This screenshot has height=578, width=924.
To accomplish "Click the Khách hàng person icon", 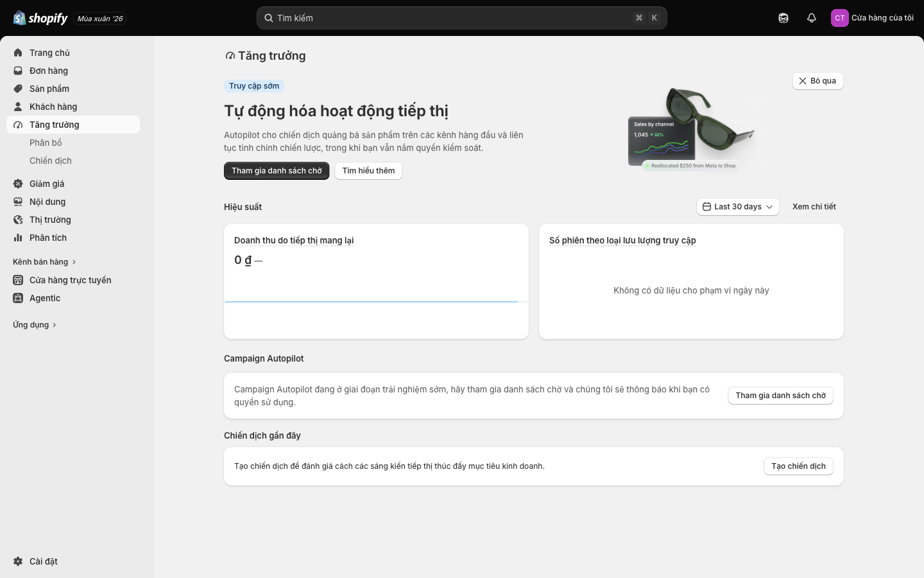I will click(18, 107).
